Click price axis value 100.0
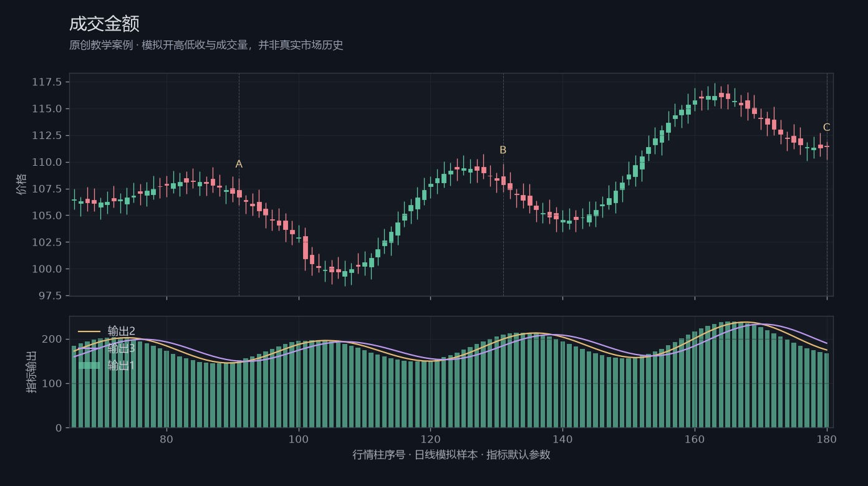This screenshot has height=486, width=868. point(47,269)
